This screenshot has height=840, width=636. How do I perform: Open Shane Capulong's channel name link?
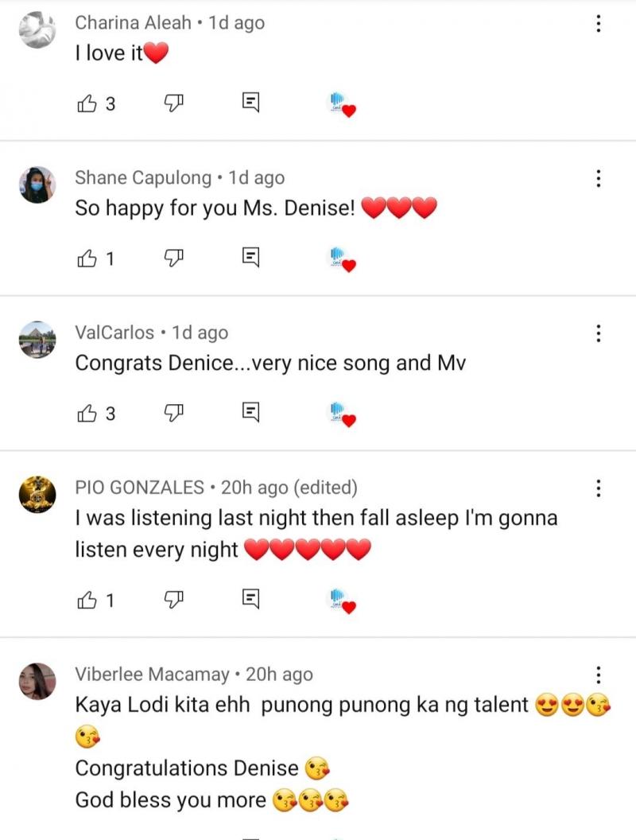pyautogui.click(x=144, y=178)
